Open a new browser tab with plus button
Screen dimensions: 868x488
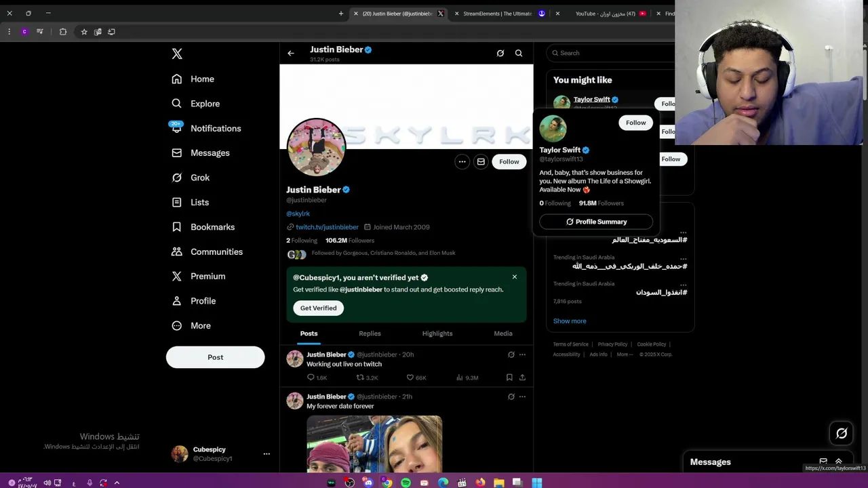click(341, 13)
